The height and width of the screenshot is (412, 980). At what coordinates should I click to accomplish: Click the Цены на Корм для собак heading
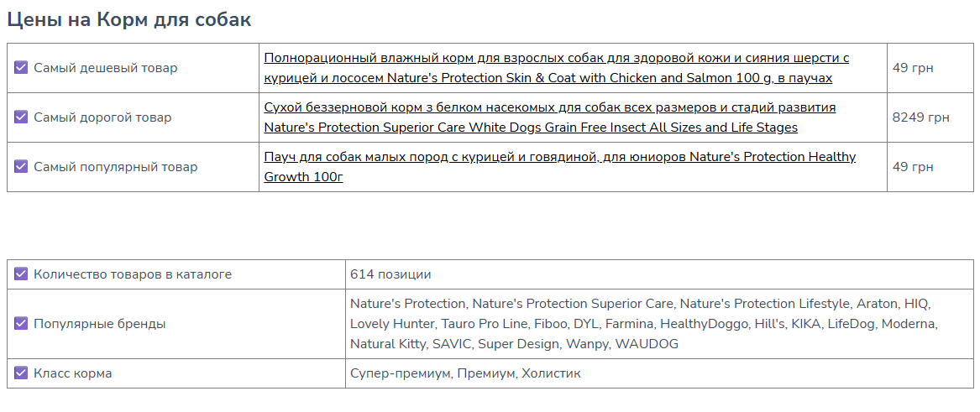129,19
